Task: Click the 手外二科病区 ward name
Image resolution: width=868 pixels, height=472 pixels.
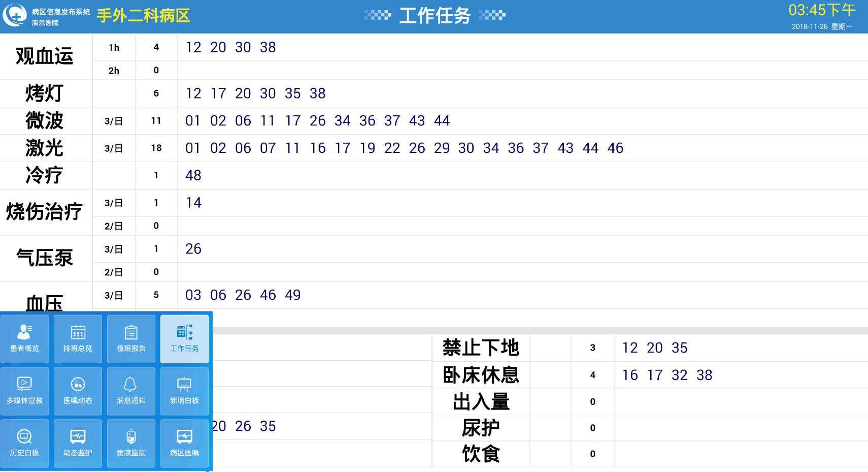Action: (143, 16)
